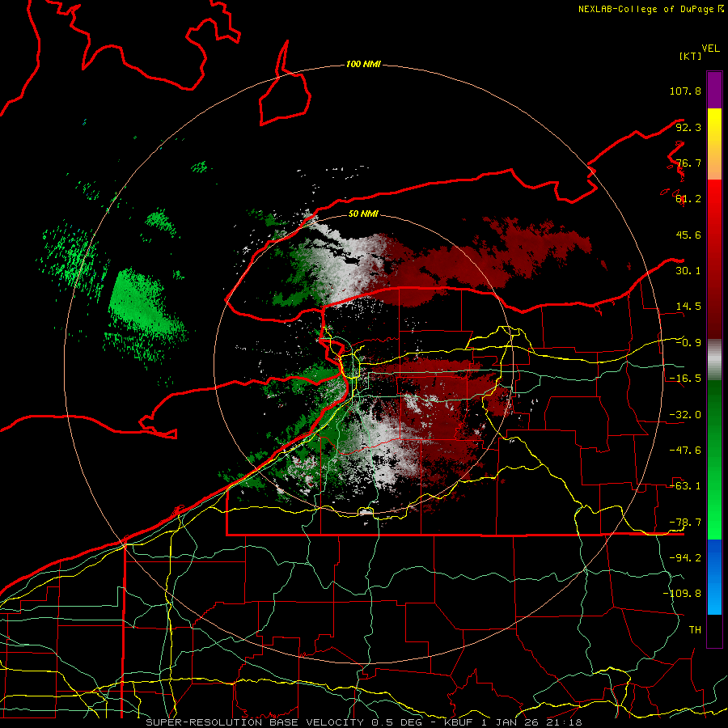The height and width of the screenshot is (728, 728).
Task: Click the Super-Resolution Base Velocity caption text
Action: click(x=363, y=722)
